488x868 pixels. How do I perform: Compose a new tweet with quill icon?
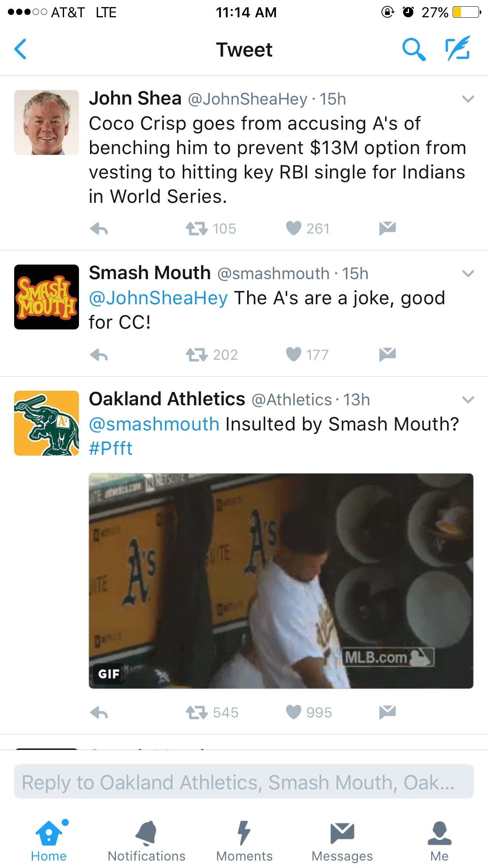[x=458, y=48]
